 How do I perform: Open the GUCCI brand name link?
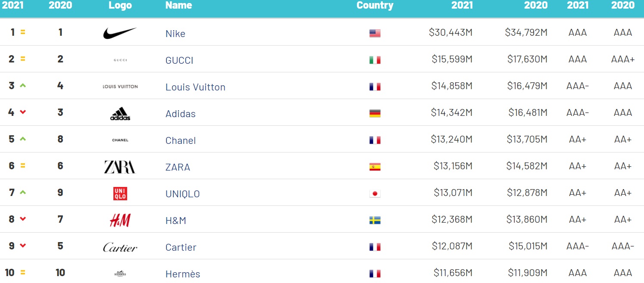179,60
